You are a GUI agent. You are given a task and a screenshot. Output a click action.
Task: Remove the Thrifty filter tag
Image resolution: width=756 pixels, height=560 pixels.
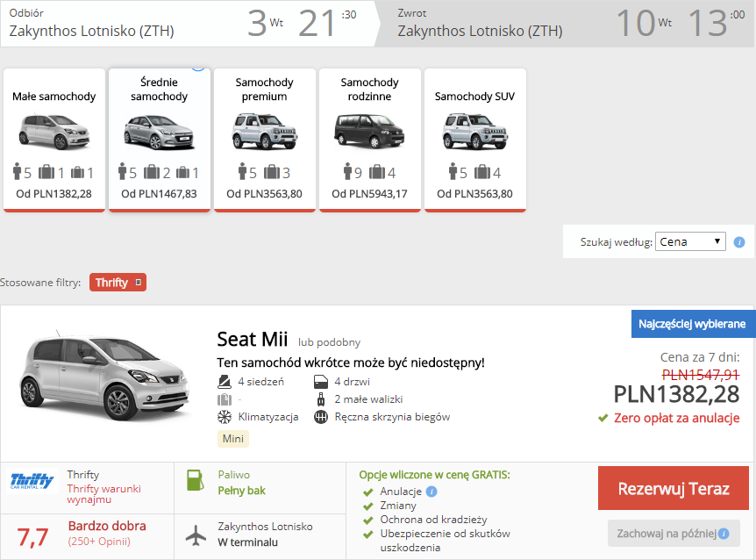point(139,282)
